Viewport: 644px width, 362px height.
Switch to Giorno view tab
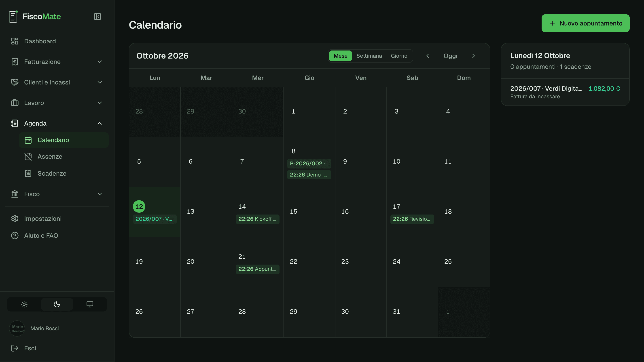coord(399,56)
